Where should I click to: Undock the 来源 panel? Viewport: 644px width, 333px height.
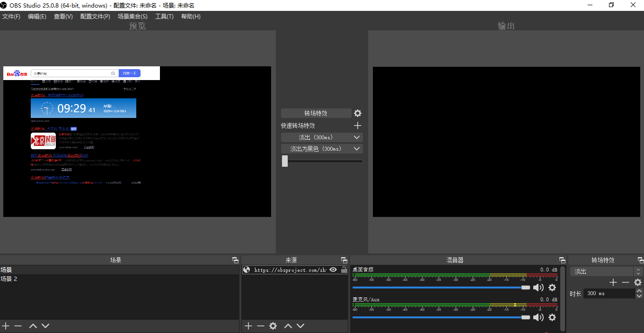tap(344, 260)
